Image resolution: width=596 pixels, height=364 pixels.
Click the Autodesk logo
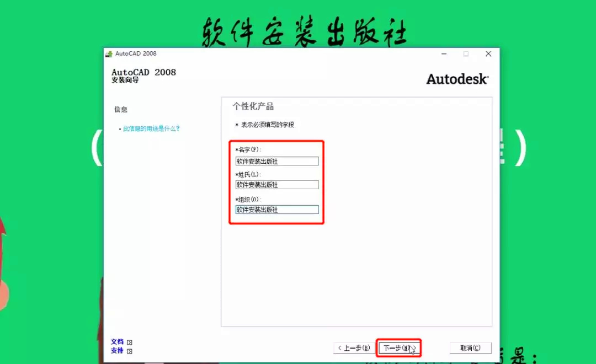457,79
